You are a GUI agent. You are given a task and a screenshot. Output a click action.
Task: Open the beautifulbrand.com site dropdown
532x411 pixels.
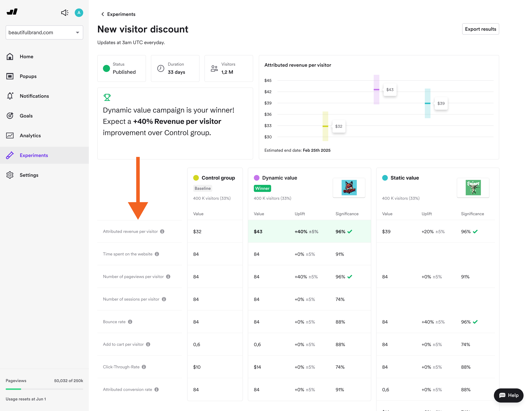click(x=44, y=32)
